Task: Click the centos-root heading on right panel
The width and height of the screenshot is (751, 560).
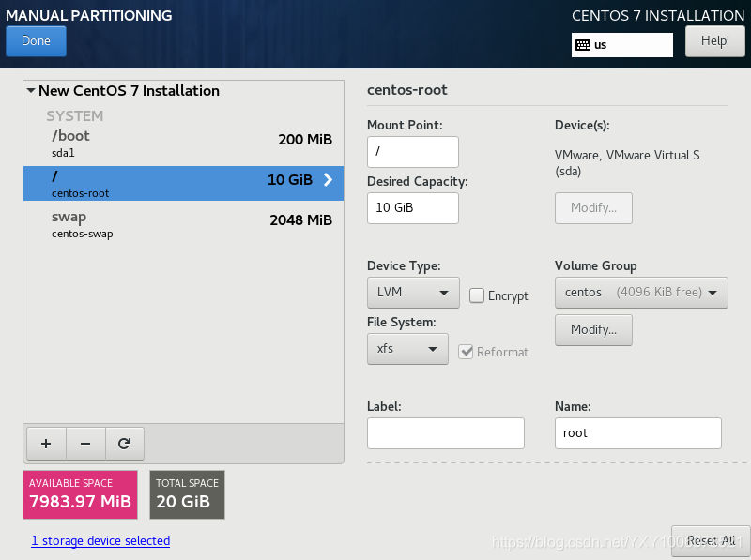Action: 407,90
